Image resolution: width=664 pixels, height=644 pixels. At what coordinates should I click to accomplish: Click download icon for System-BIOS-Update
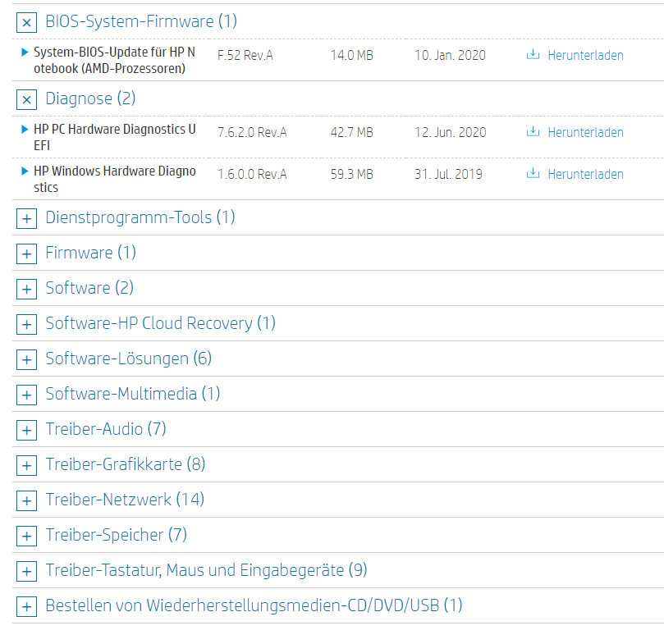pyautogui.click(x=533, y=55)
